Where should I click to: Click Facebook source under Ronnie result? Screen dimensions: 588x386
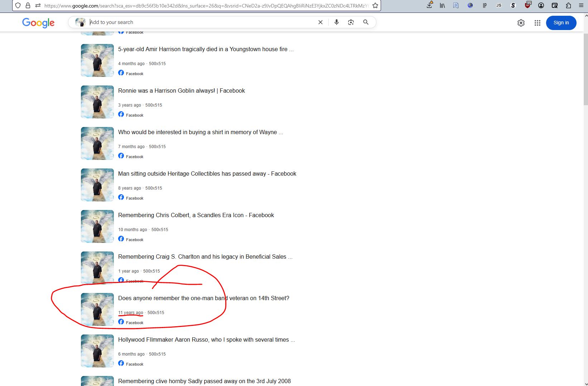coord(131,115)
